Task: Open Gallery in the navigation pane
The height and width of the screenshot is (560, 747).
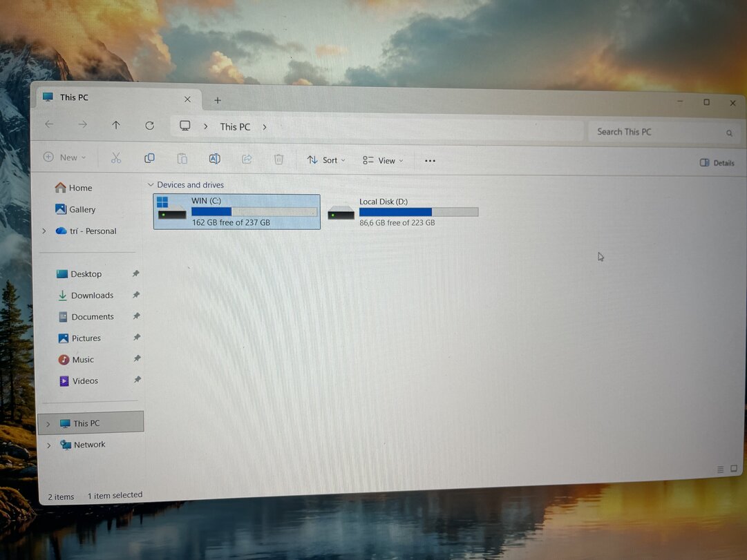Action: point(75,209)
